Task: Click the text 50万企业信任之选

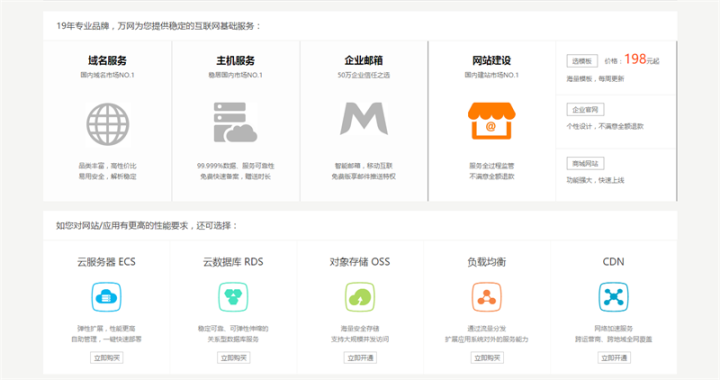Action: point(364,75)
